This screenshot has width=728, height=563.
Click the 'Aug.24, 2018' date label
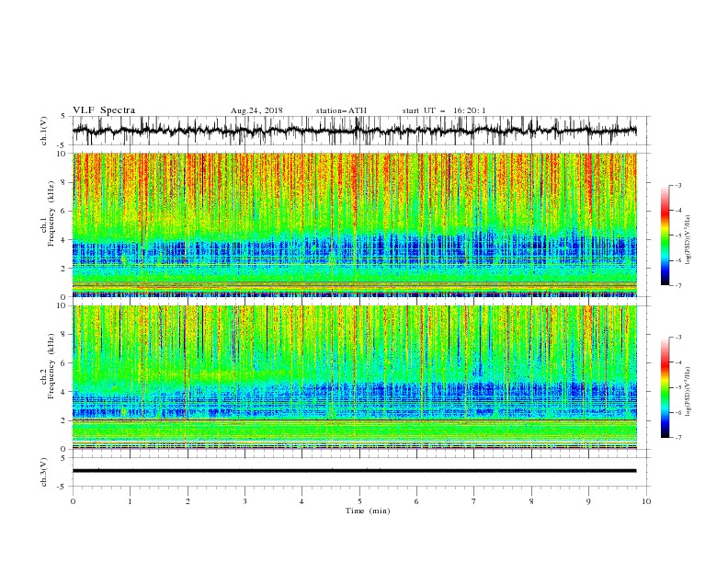coord(256,110)
